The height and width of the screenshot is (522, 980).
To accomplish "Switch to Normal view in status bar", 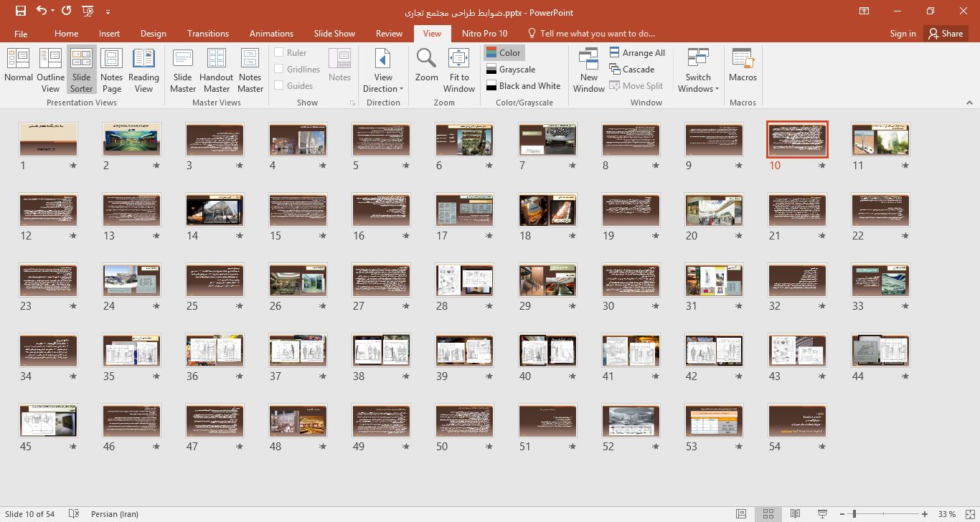I will point(741,513).
